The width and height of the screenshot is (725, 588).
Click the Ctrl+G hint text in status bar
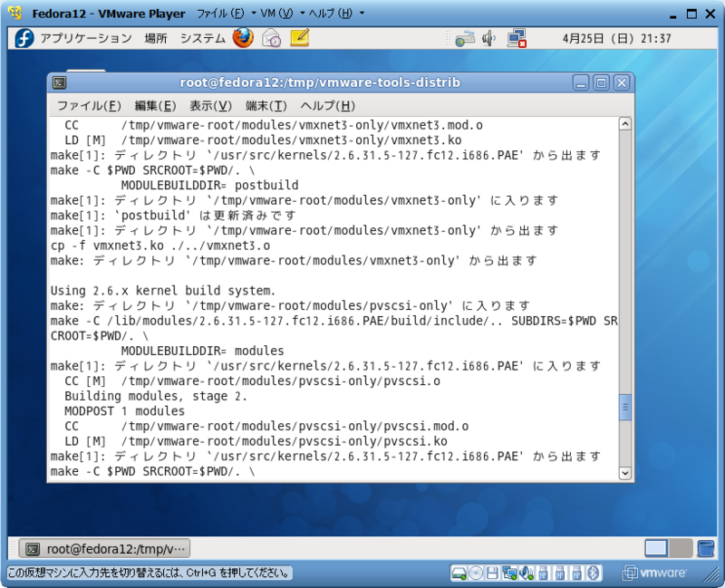coord(150,574)
